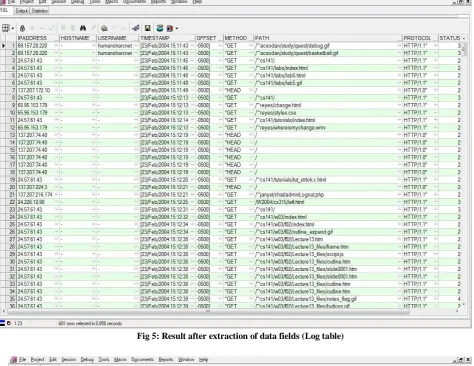The image size is (474, 366).
Task: Open Debug menu in the lower window
Action: click(87, 359)
